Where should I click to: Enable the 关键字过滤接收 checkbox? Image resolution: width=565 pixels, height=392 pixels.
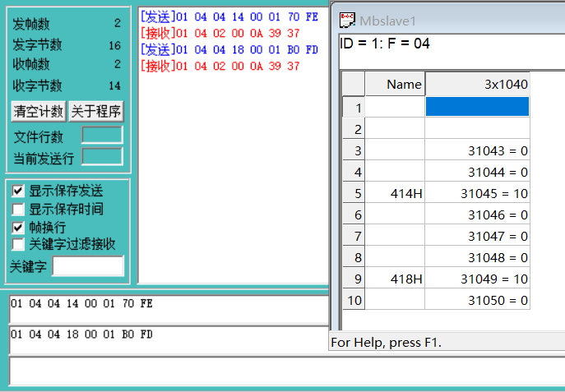(18, 244)
